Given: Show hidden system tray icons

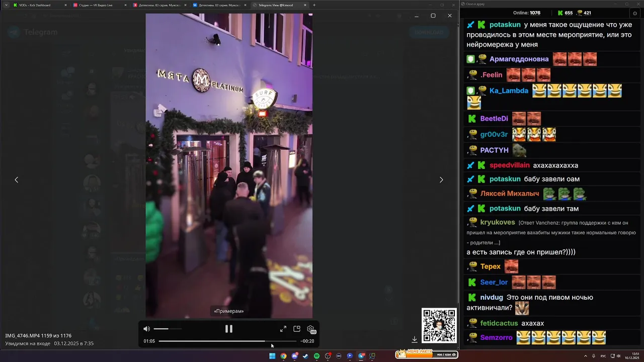Looking at the screenshot, I should click(x=585, y=356).
